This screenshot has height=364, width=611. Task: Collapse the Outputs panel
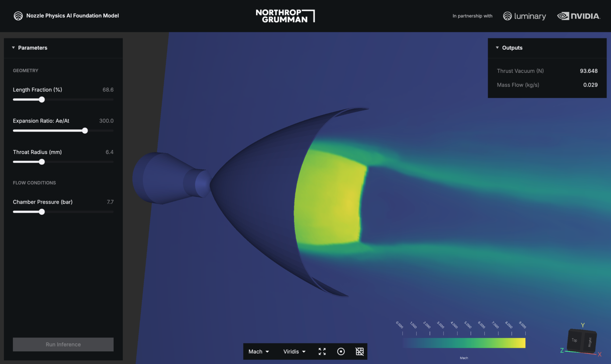pyautogui.click(x=497, y=48)
